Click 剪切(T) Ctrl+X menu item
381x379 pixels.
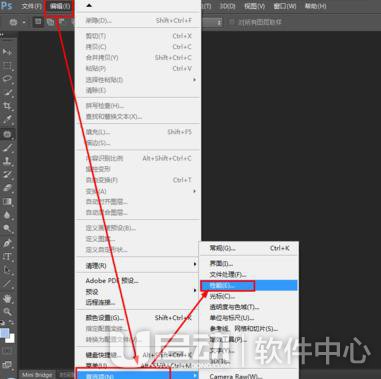138,36
